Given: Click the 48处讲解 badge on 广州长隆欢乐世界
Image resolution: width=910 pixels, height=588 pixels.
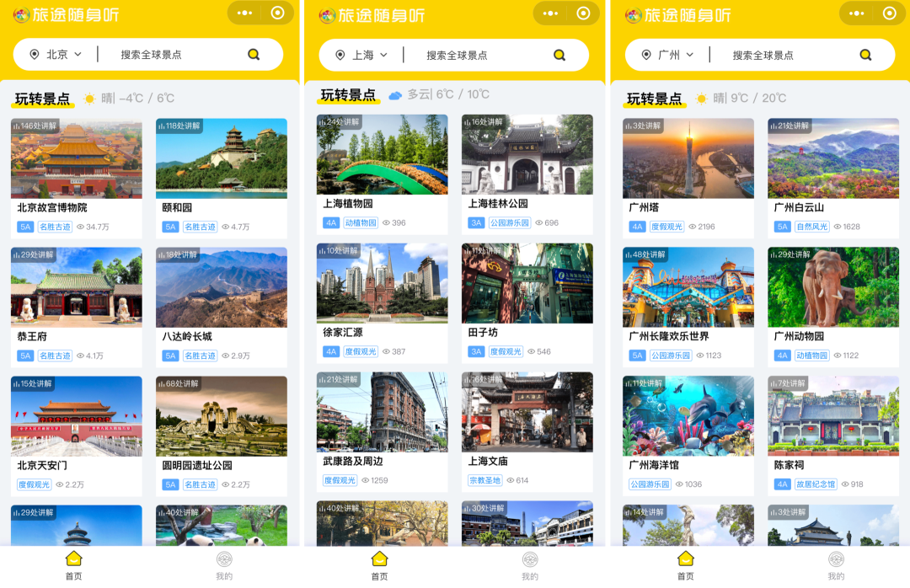Looking at the screenshot, I should [645, 254].
